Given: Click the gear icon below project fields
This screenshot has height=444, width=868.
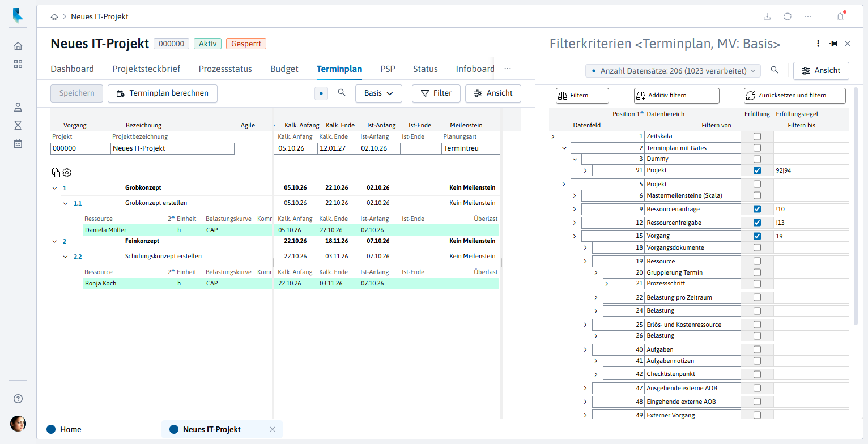Looking at the screenshot, I should (67, 173).
